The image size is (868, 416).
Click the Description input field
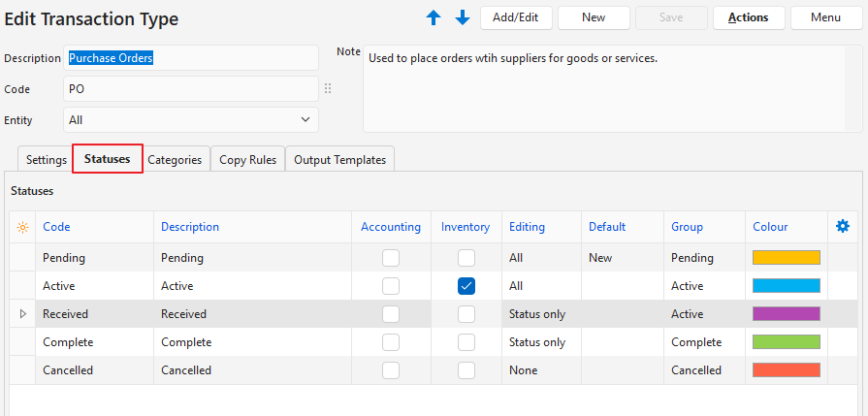point(190,58)
